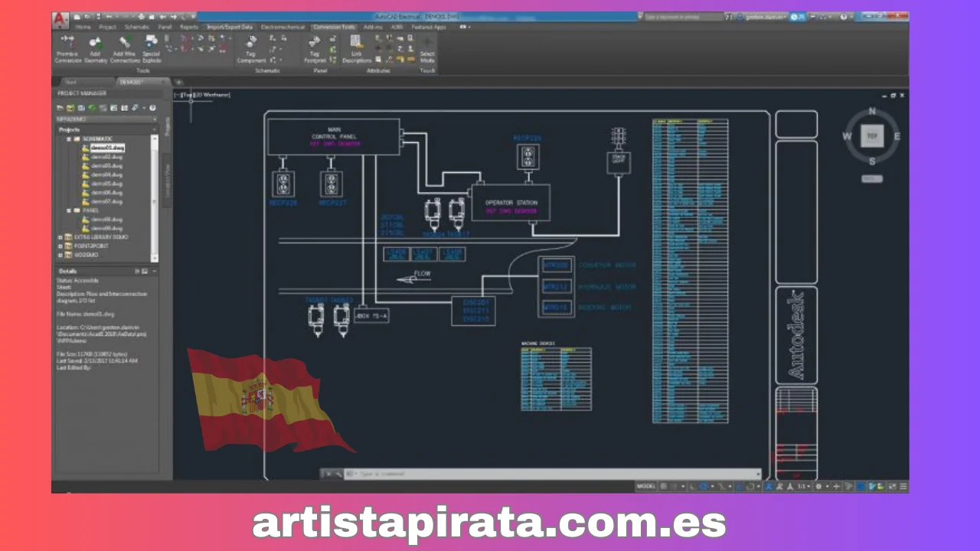
Task: Select demo09.dwg under PANEL folder
Action: pos(106,228)
